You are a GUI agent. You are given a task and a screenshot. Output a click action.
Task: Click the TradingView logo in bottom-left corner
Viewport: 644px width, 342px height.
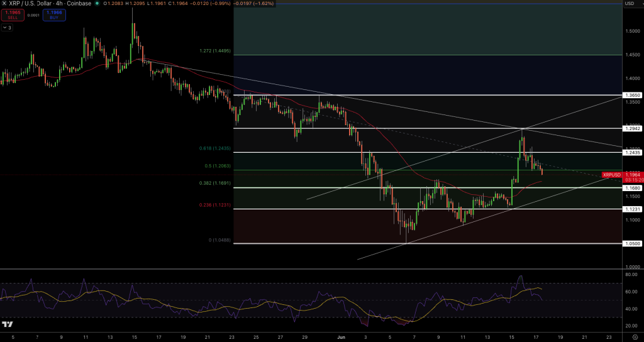click(8, 324)
